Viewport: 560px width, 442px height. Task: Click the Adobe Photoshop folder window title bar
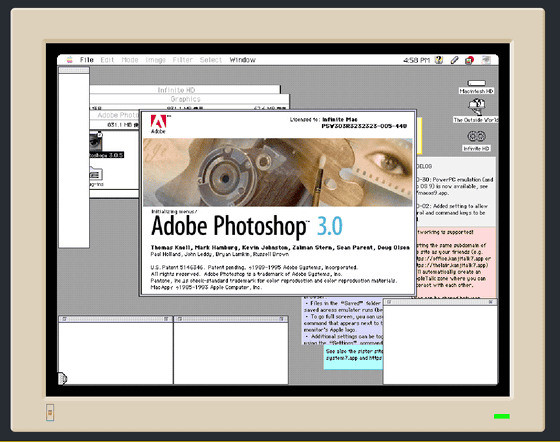114,115
